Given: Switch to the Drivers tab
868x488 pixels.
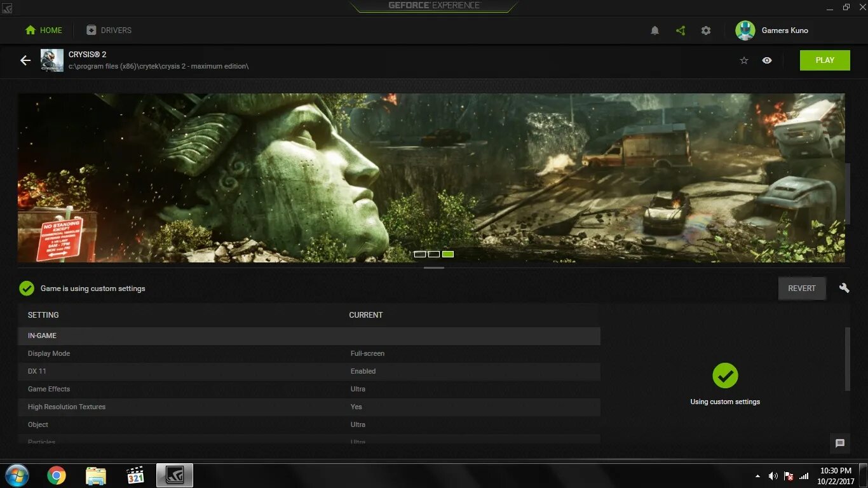Looking at the screenshot, I should coord(109,30).
